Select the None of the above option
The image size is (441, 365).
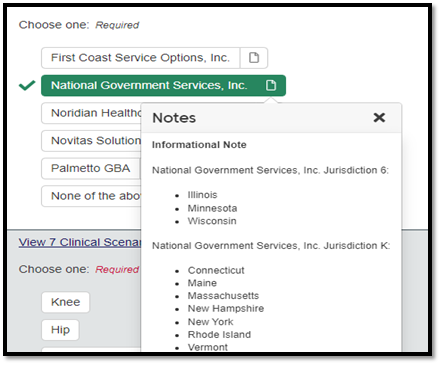pyautogui.click(x=91, y=196)
